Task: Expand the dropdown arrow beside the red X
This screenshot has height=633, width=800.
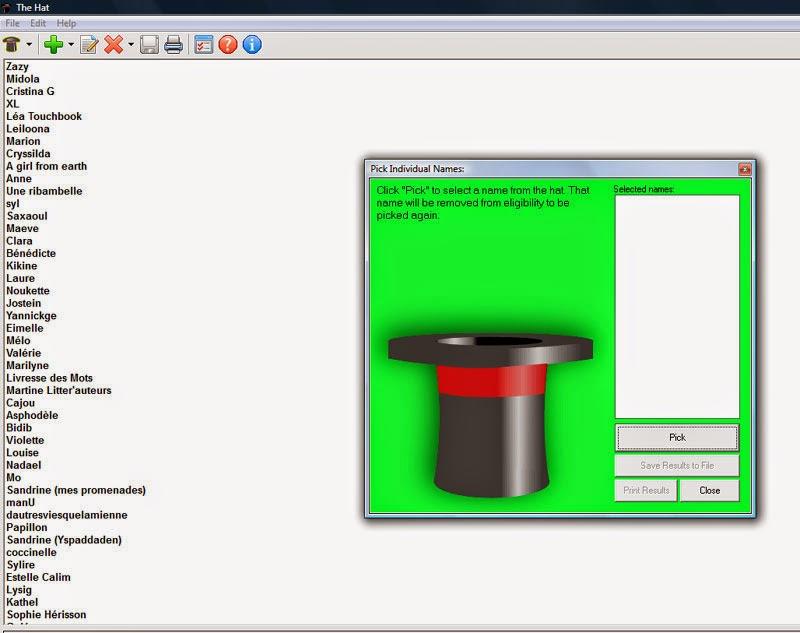Action: 130,45
